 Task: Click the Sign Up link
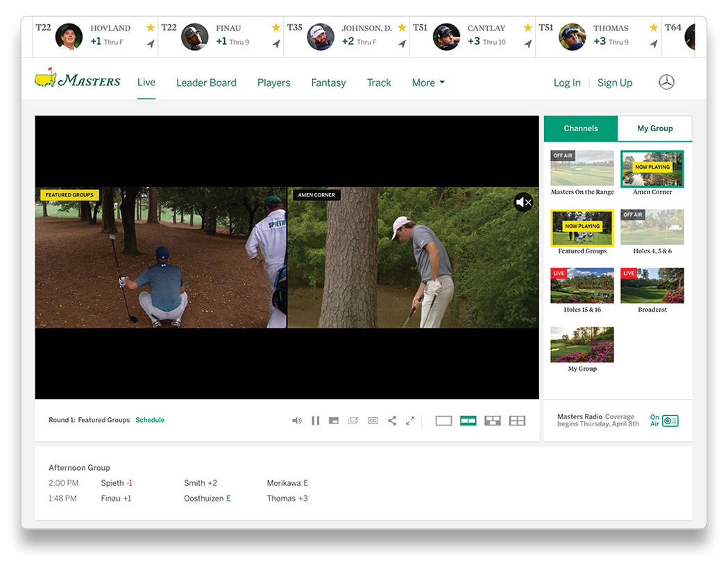(615, 83)
